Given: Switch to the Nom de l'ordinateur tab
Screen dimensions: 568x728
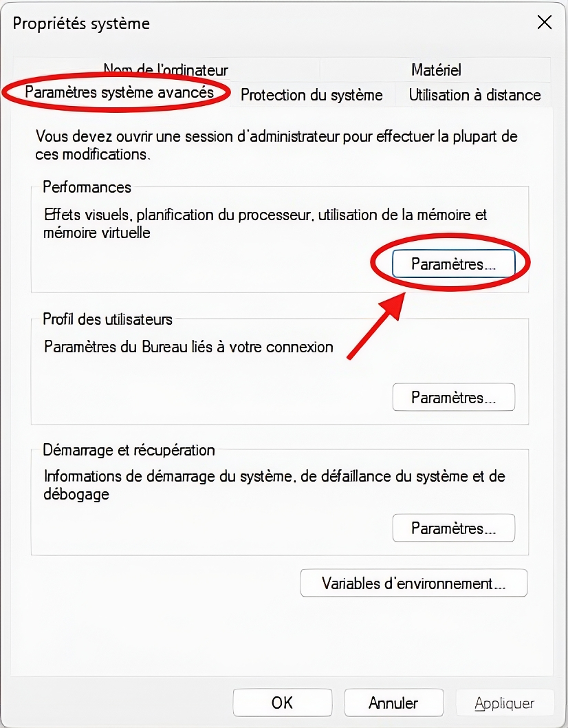Looking at the screenshot, I should coord(166,69).
